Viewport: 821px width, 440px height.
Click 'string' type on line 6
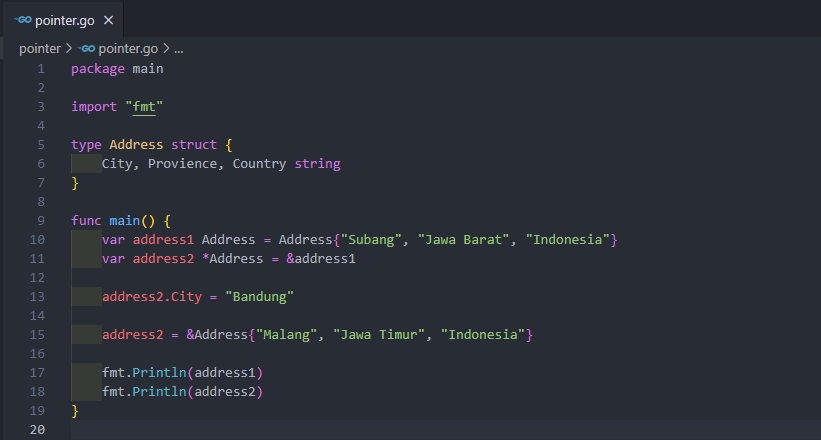317,163
